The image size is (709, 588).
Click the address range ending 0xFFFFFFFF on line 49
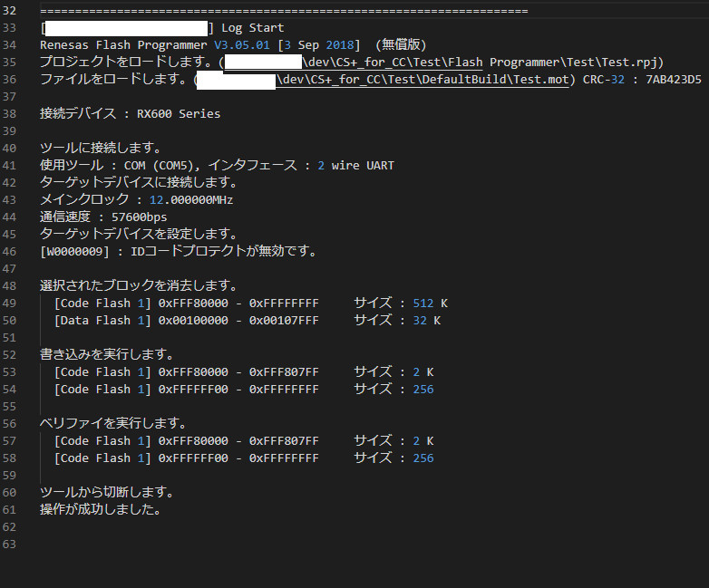(284, 304)
